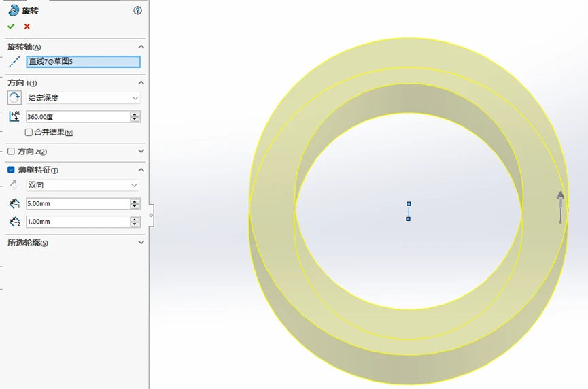Expand the 方向 2 section chevron
The image size is (588, 389).
click(141, 151)
